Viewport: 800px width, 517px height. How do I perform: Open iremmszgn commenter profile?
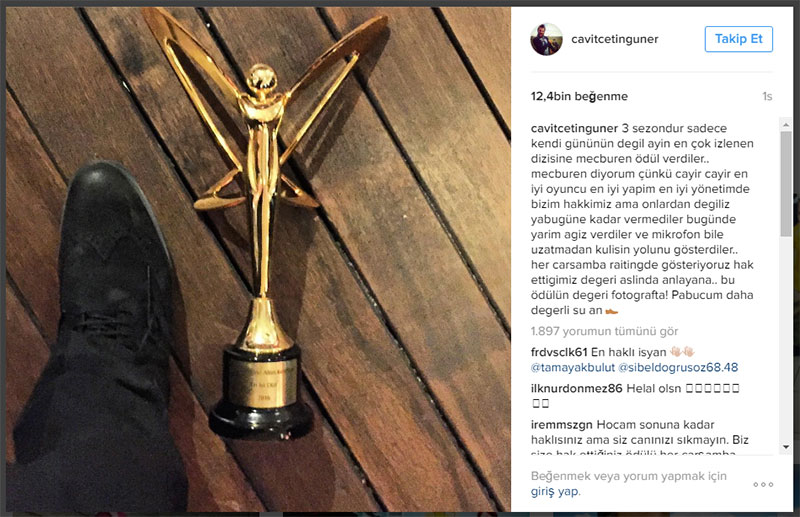pos(562,425)
